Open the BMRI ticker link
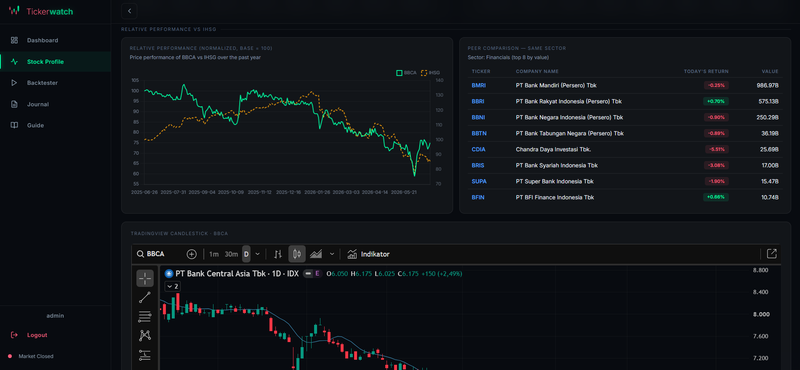800x370 pixels. pos(479,85)
